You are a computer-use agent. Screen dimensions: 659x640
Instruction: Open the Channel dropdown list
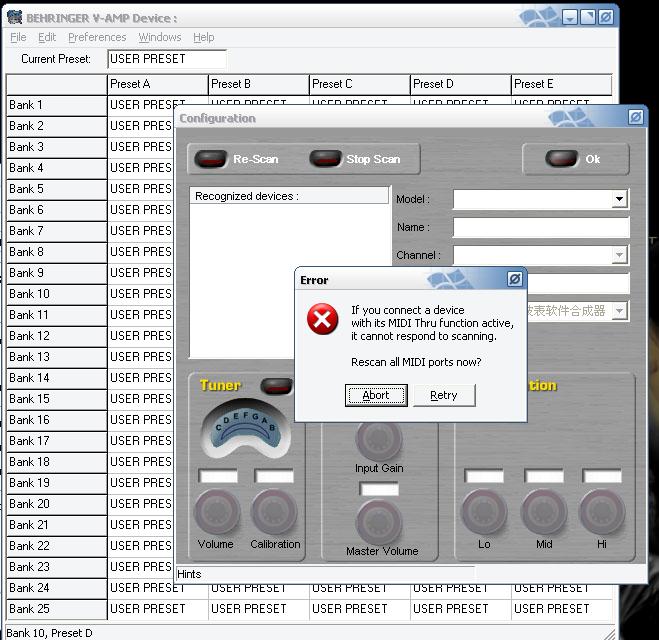click(x=619, y=256)
